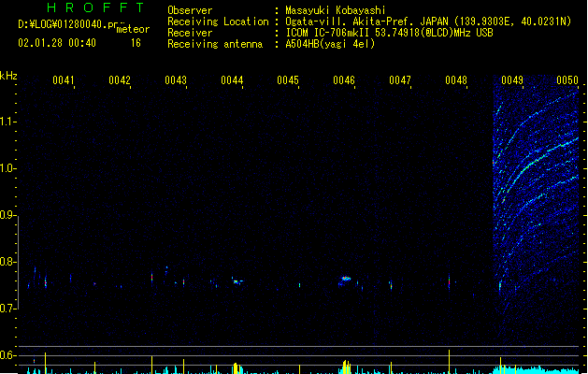Click the 0045 time marker
588x374 pixels.
[288, 80]
